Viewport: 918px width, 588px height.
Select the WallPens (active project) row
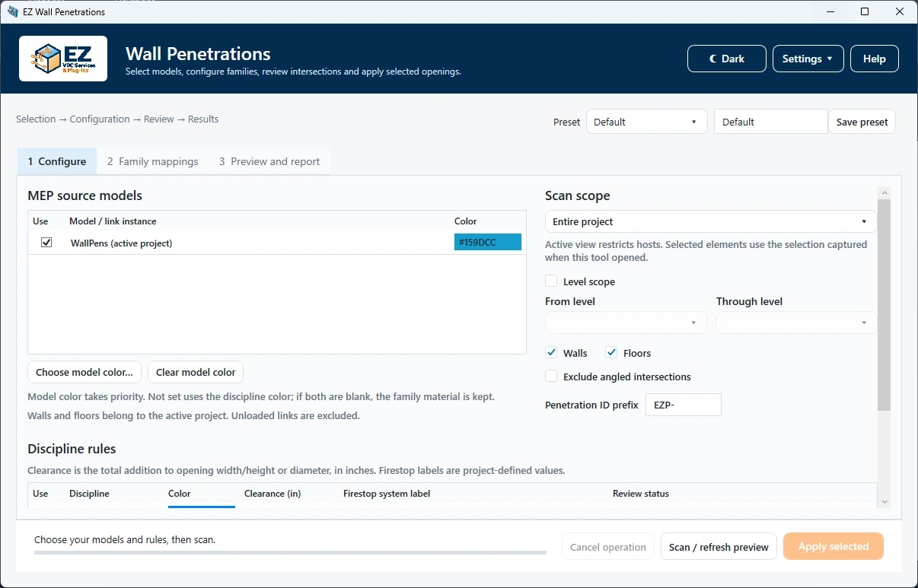click(277, 243)
